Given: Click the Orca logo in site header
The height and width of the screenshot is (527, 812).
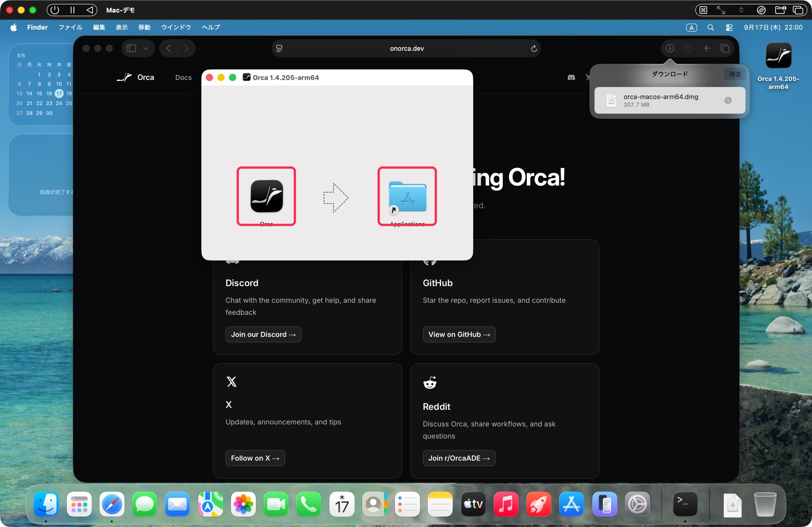Looking at the screenshot, I should (x=135, y=78).
